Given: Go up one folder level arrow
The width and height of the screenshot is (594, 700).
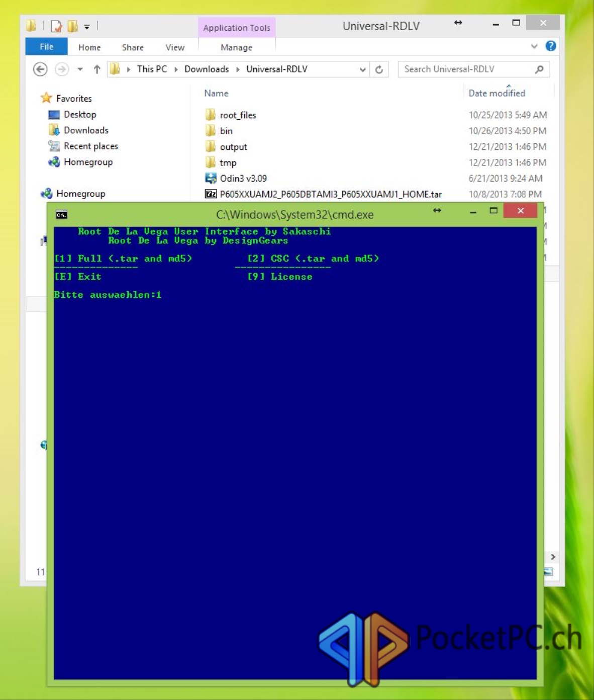Looking at the screenshot, I should pos(96,69).
